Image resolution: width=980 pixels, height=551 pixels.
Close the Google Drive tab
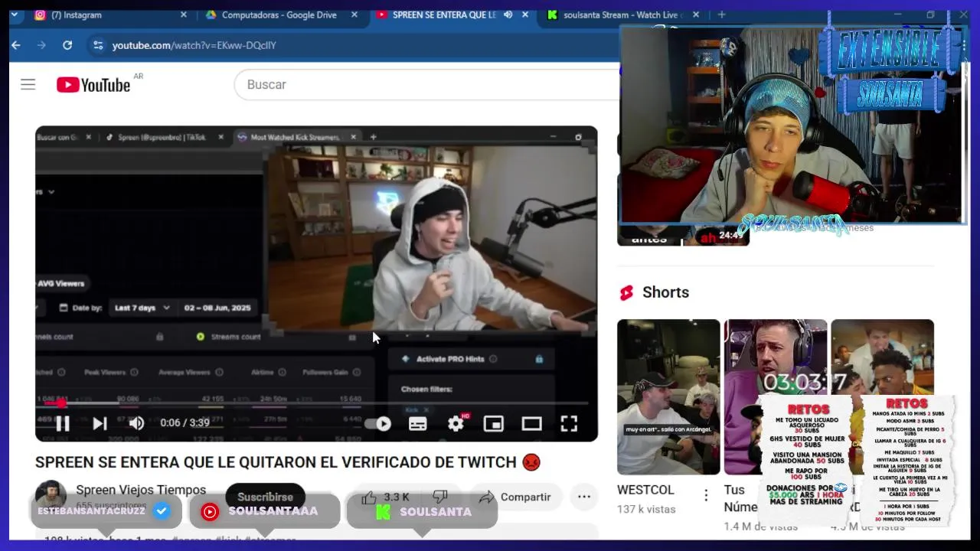pyautogui.click(x=354, y=15)
